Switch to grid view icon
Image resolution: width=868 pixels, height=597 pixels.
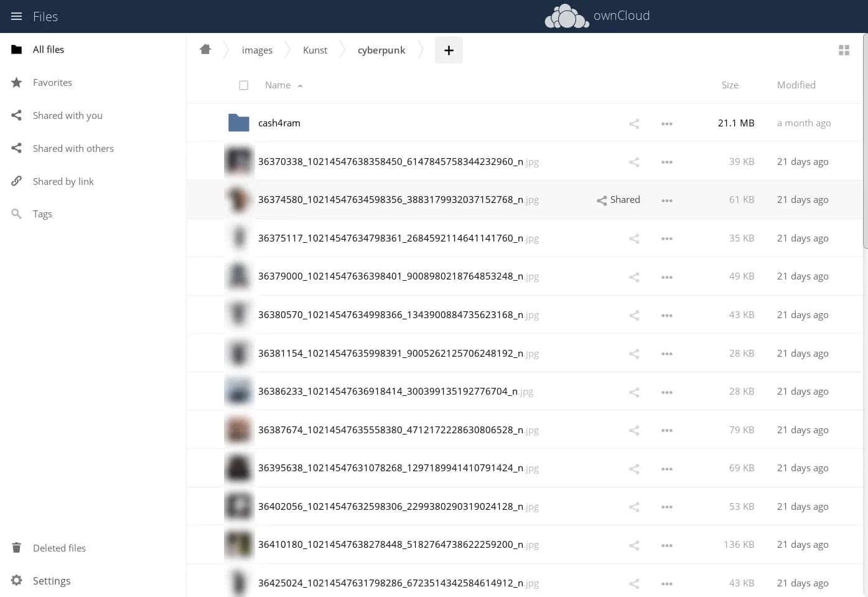(844, 50)
